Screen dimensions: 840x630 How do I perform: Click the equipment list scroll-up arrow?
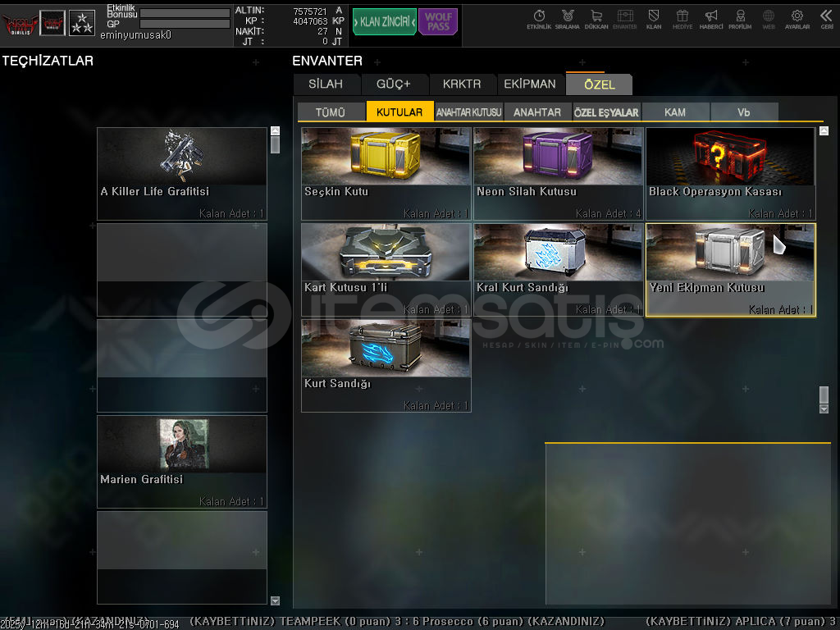point(276,130)
